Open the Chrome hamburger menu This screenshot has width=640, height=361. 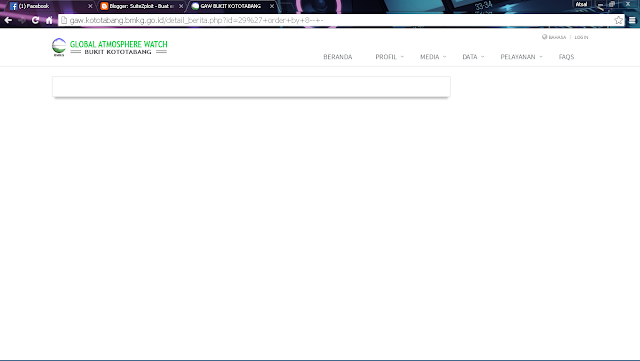pyautogui.click(x=632, y=20)
